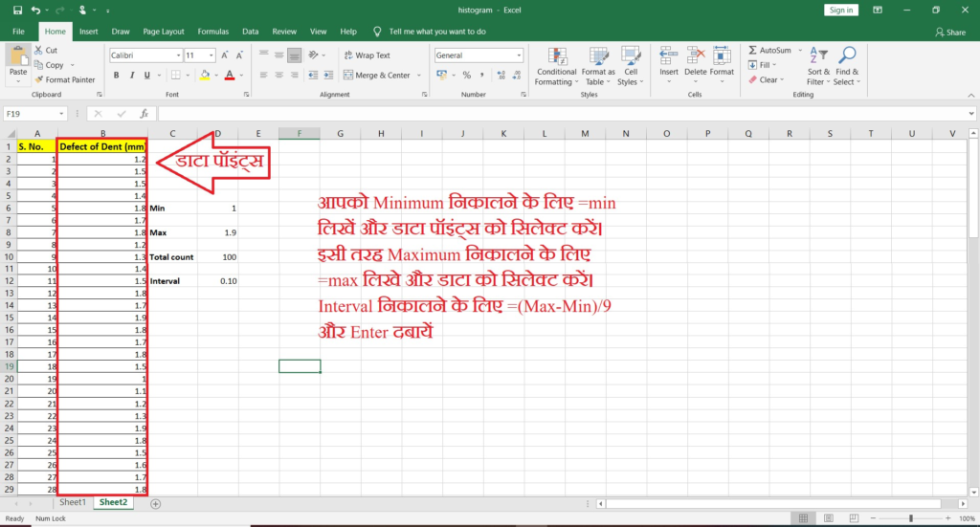Toggle Italic formatting
The height and width of the screenshot is (527, 980).
(132, 76)
